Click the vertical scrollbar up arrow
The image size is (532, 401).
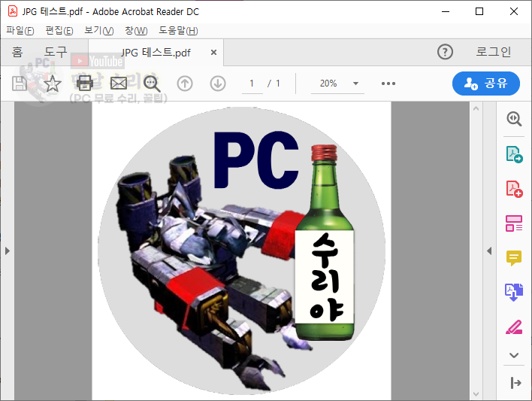[476, 108]
